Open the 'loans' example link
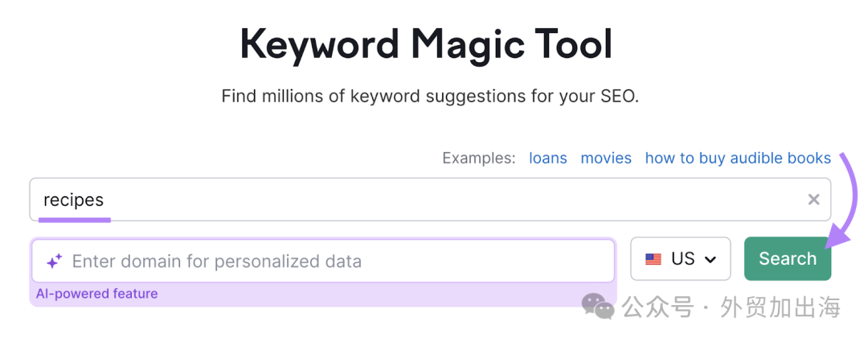Image resolution: width=868 pixels, height=342 pixels. (x=548, y=158)
